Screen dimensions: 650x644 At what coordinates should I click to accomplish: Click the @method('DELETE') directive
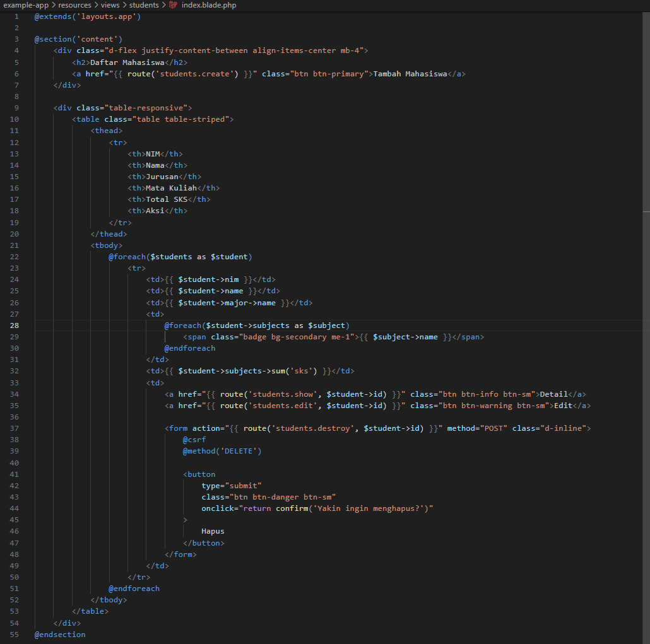point(222,451)
